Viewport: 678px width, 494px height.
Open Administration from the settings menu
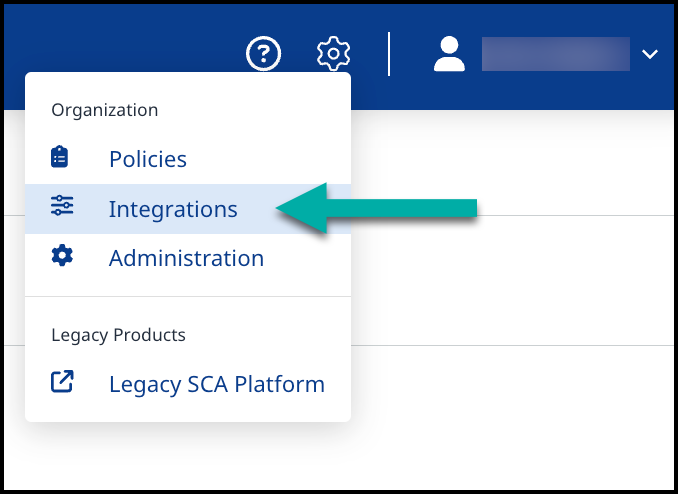(186, 258)
